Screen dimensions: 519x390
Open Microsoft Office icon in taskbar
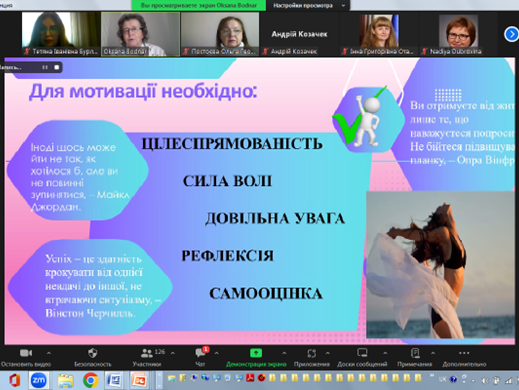pyautogui.click(x=14, y=380)
